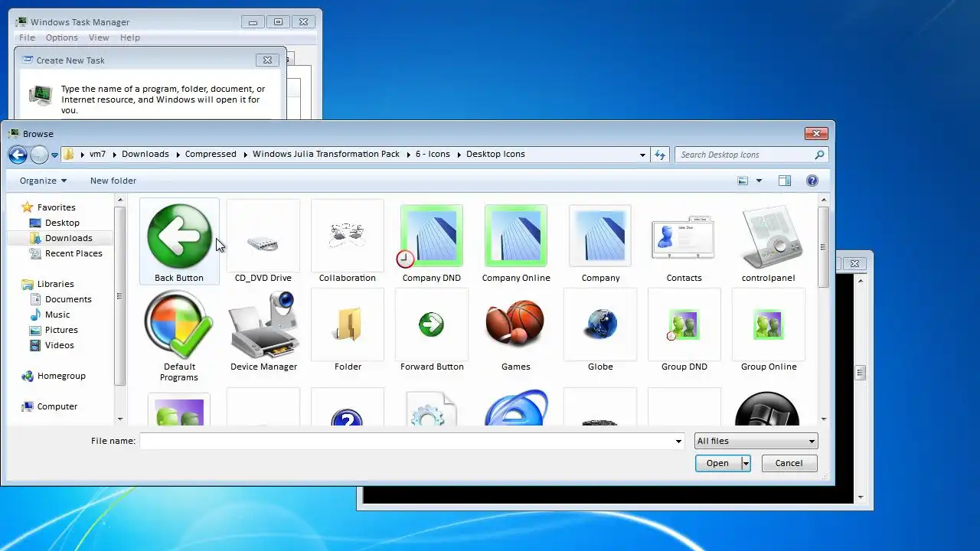The image size is (980, 551).
Task: Open the All files type dropdown
Action: click(756, 441)
